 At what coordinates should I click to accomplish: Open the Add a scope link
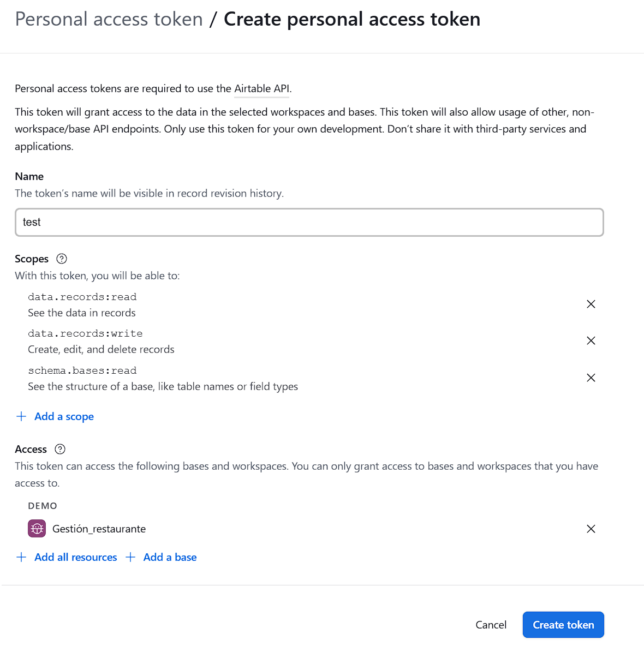[64, 416]
